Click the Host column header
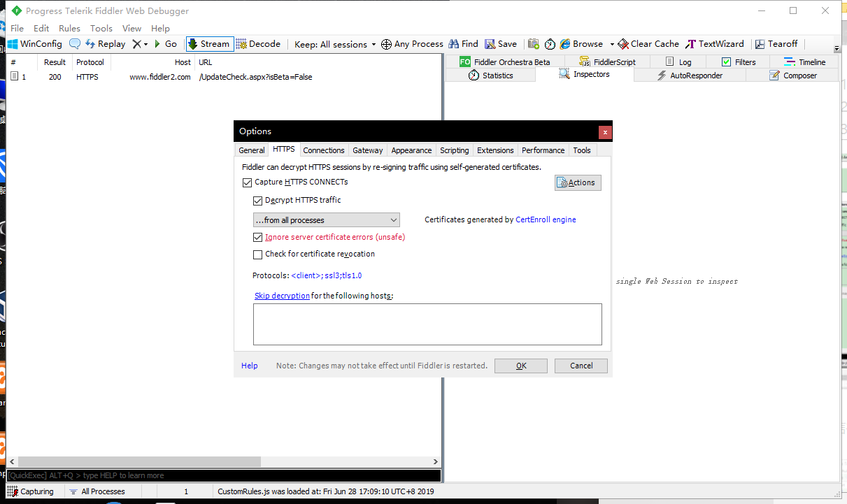The image size is (847, 504). pyautogui.click(x=152, y=62)
